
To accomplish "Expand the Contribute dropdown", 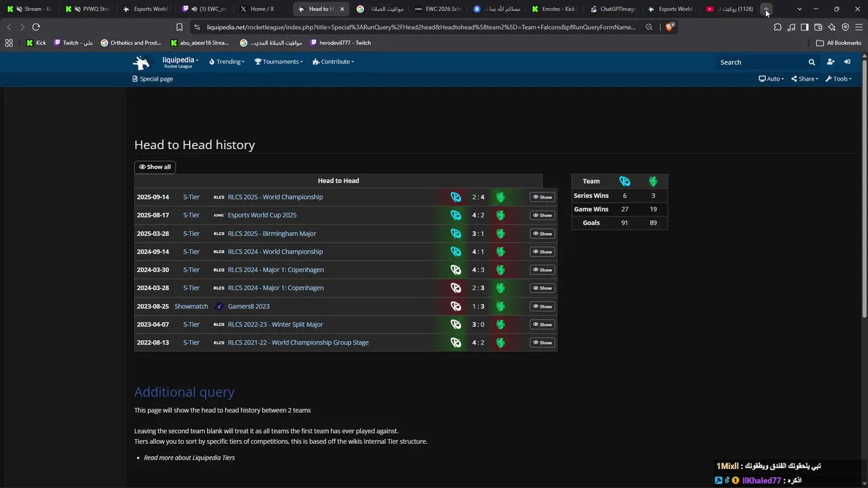I will (333, 62).
